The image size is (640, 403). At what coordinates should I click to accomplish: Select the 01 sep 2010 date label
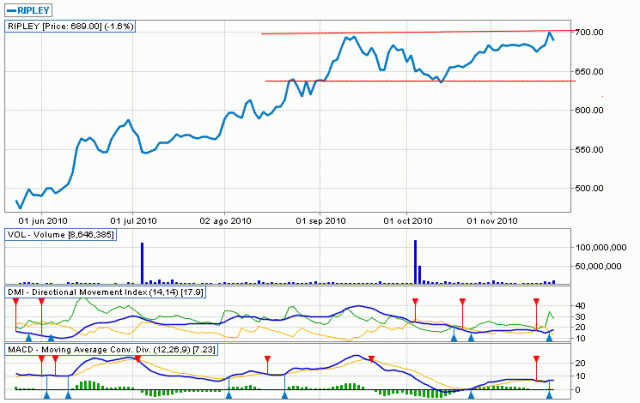pyautogui.click(x=320, y=221)
